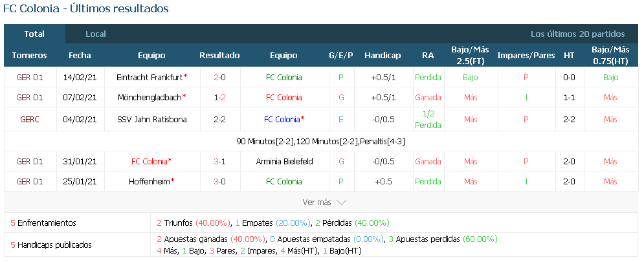The height and width of the screenshot is (262, 644).
Task: Click the 3-1 result against Arminia Bielefeld
Action: click(x=219, y=161)
